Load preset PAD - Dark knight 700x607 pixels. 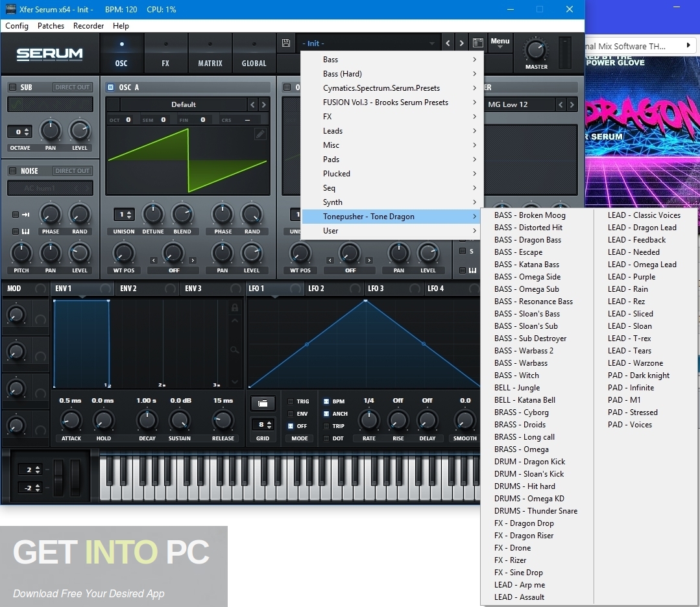(x=646, y=375)
